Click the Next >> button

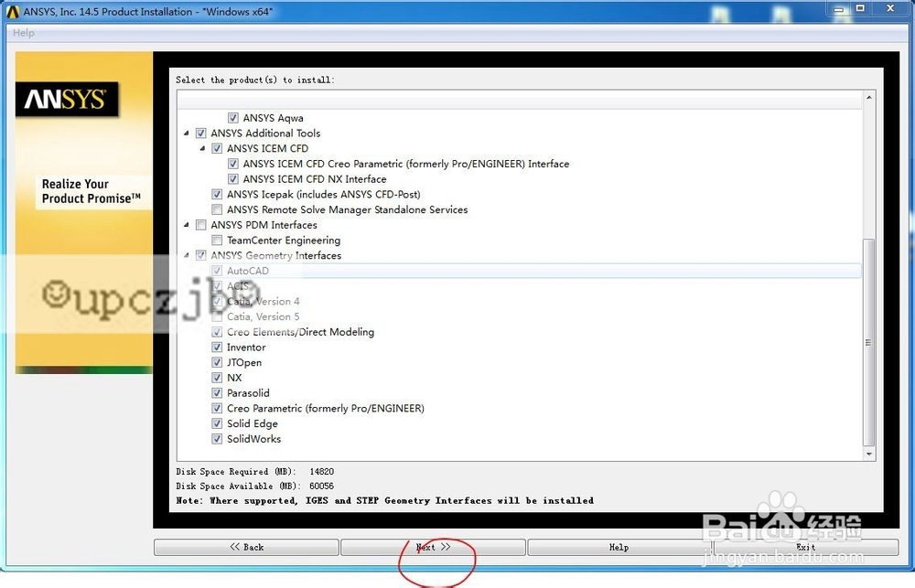tap(433, 547)
